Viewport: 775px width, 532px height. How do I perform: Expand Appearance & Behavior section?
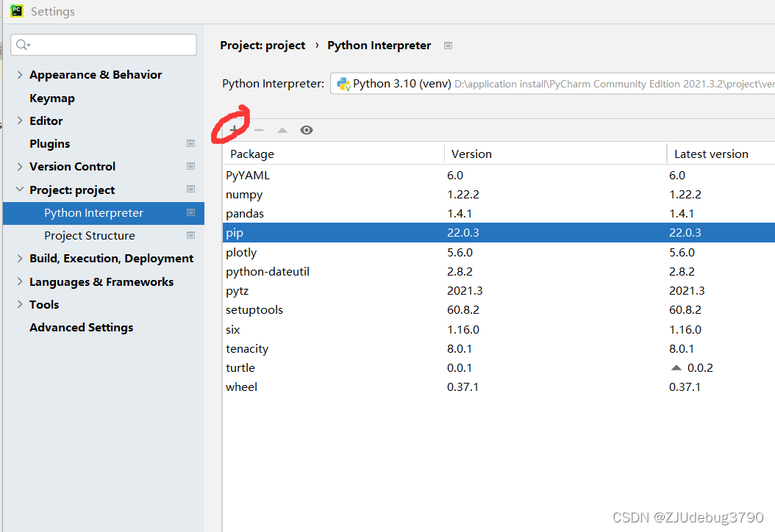[20, 75]
